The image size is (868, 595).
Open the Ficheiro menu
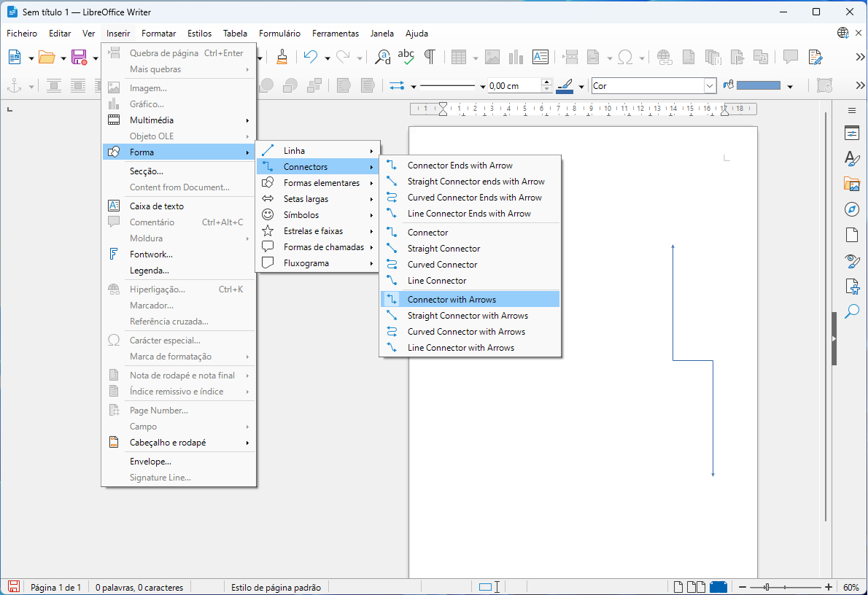[22, 34]
